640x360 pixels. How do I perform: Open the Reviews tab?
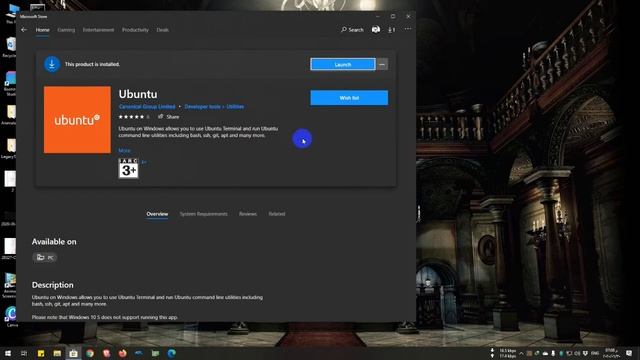248,214
